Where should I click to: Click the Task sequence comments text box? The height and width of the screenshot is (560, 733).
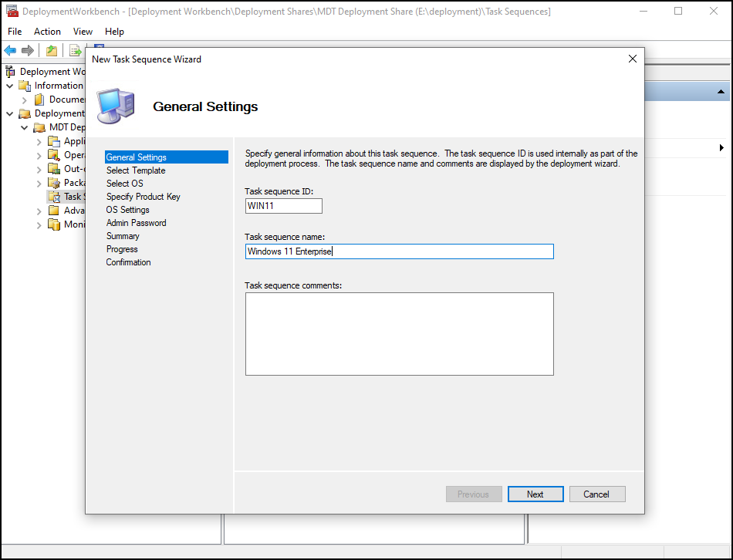coord(399,333)
